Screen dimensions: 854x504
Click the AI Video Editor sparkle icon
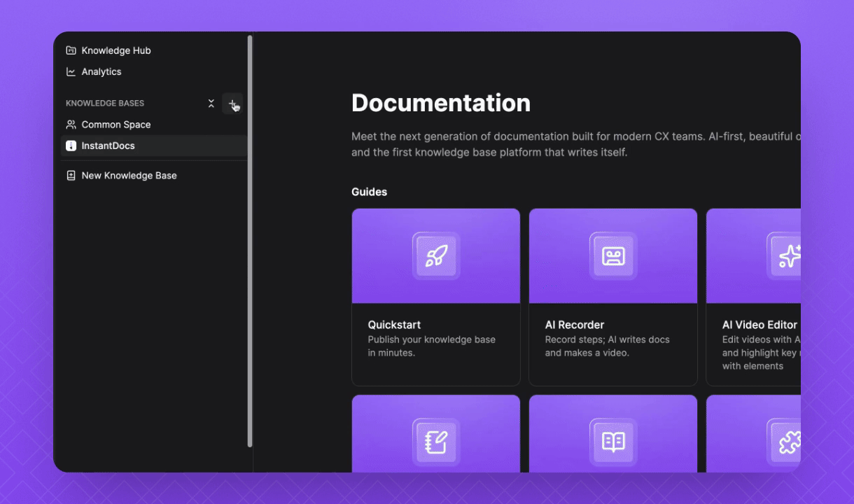click(x=789, y=255)
